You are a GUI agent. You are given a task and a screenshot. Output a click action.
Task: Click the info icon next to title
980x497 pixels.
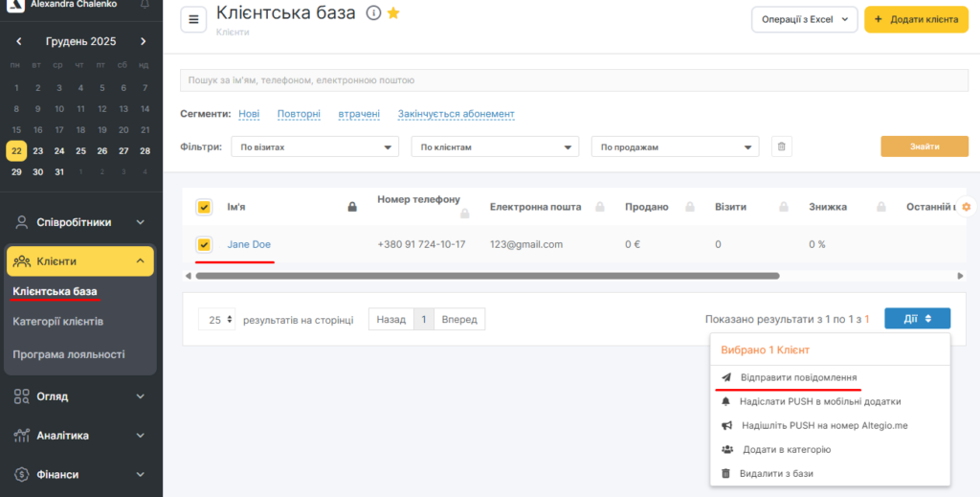pyautogui.click(x=373, y=13)
